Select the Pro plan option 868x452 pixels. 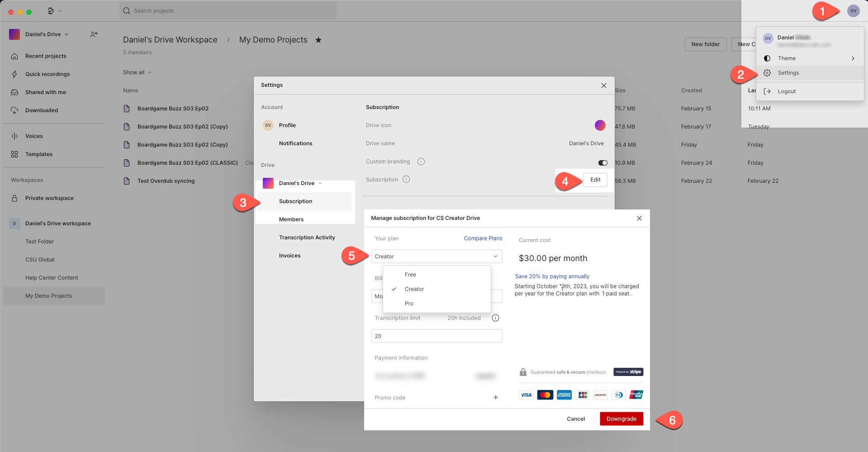point(436,304)
